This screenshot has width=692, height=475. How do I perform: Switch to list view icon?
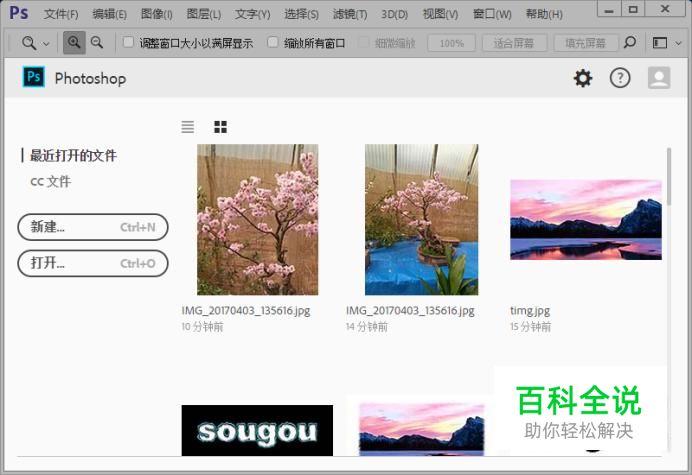188,127
